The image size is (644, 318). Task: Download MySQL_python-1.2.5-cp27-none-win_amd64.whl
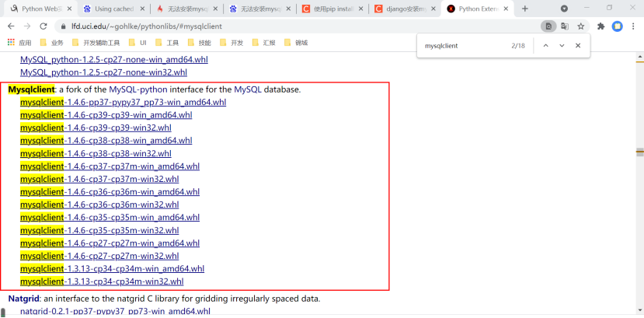(113, 59)
